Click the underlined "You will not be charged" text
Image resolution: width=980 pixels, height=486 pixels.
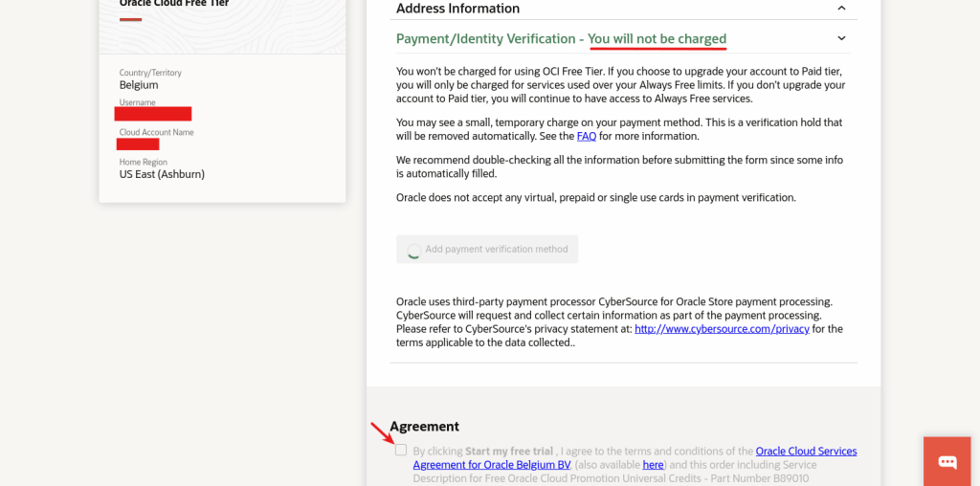[x=657, y=39]
